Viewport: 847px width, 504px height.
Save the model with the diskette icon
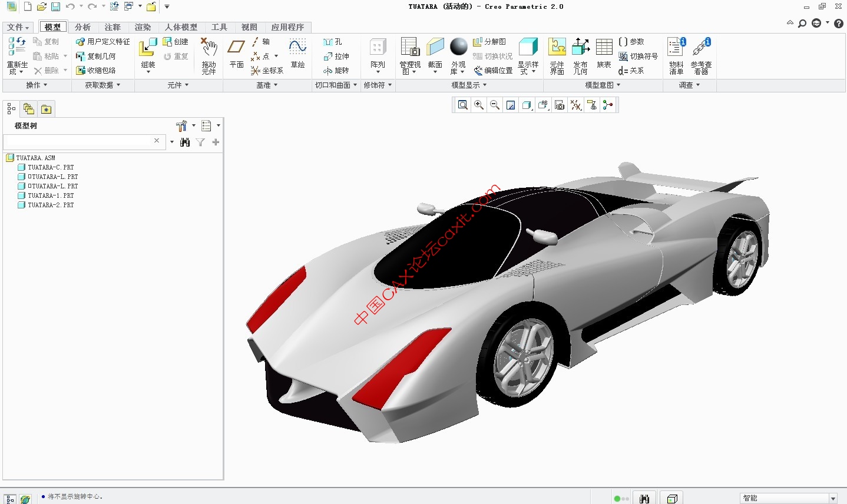(x=55, y=6)
